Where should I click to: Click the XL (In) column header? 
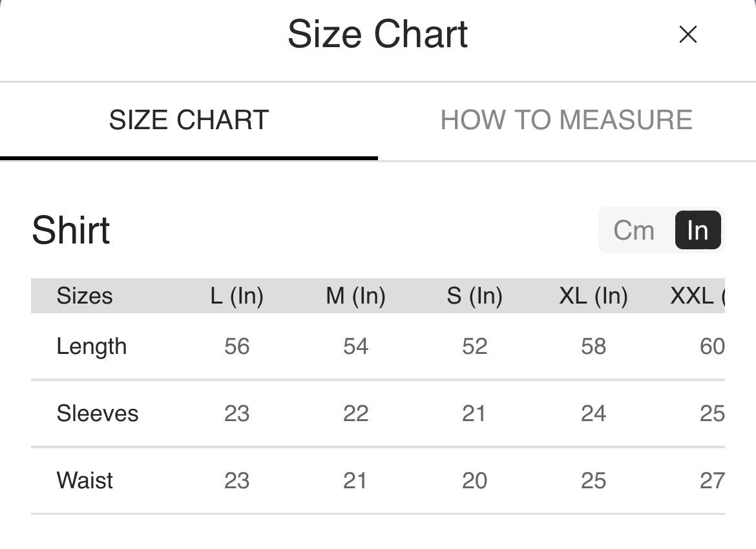click(594, 296)
